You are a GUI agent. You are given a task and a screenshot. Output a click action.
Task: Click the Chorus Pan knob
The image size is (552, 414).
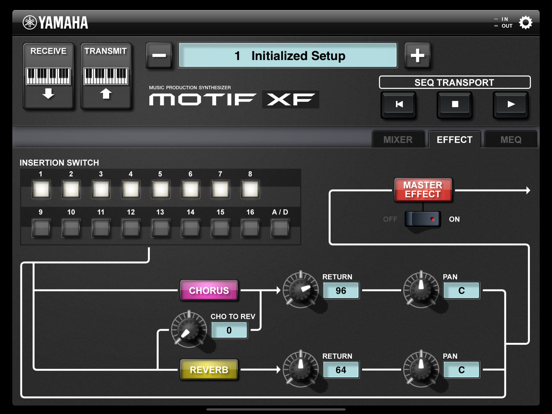click(x=421, y=290)
